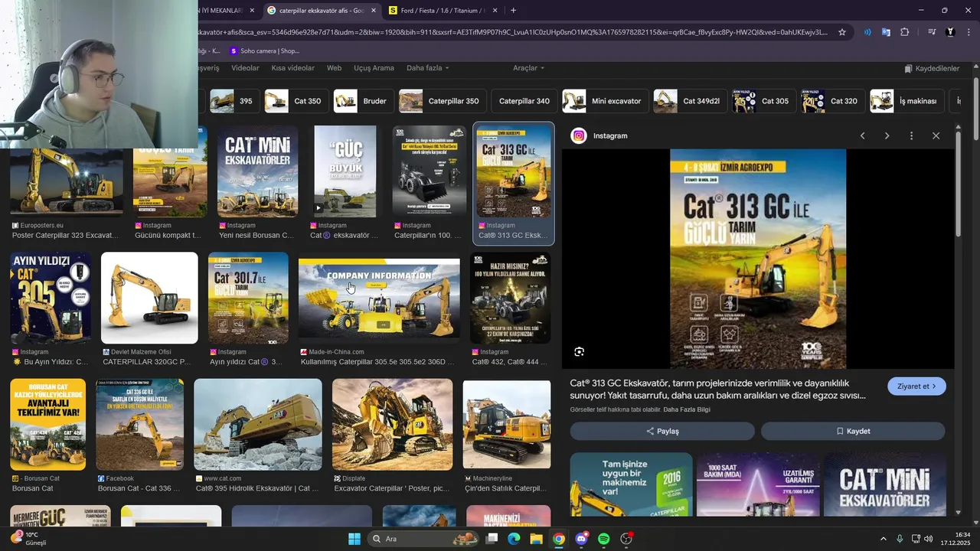Viewport: 980px width, 551px height.
Task: Open Spotify from the taskbar
Action: tap(603, 539)
